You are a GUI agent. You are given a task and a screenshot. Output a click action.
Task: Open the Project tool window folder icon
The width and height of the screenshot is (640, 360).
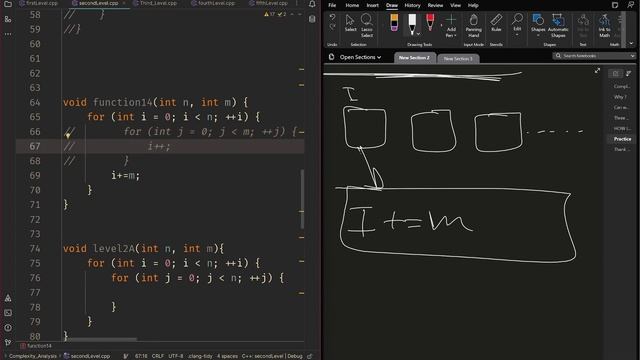click(x=8, y=4)
